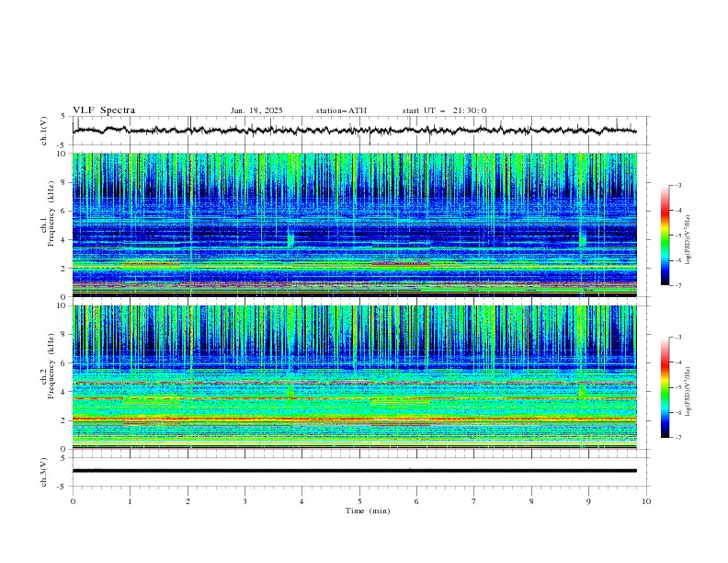Click time axis tick label "3"
Screen dimensions: 728x563
[245, 501]
